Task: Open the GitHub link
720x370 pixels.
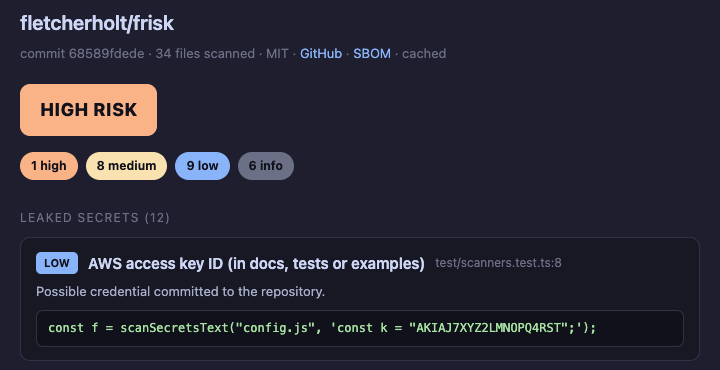Action: (x=321, y=54)
